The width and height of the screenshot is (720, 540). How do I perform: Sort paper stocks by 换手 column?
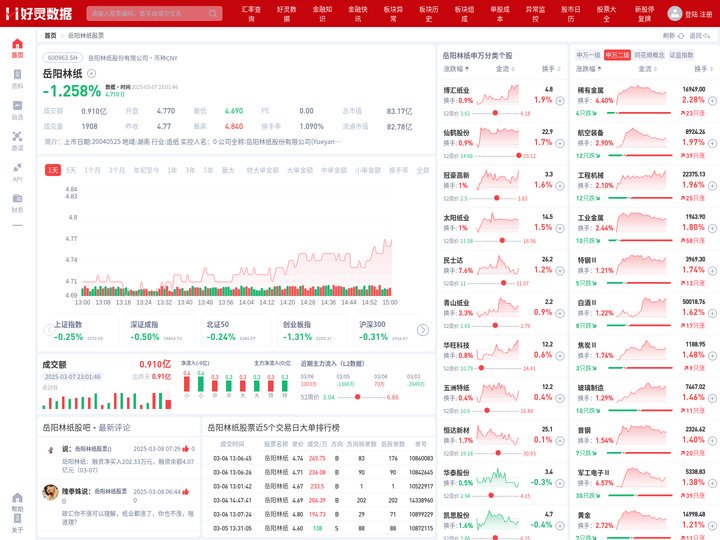551,69
